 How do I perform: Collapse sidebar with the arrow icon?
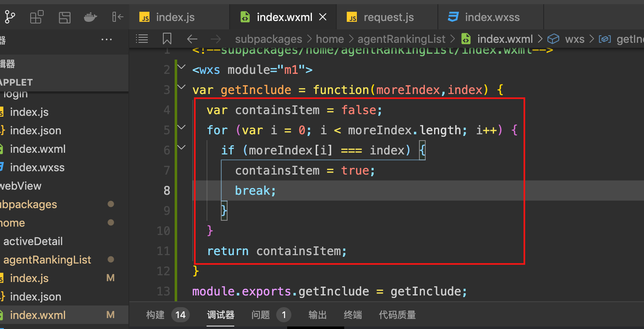[118, 17]
